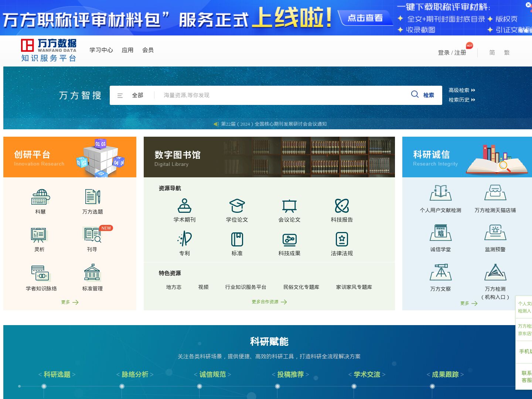This screenshot has width=532, height=399.
Task: Click 登录 / 注册 link
Action: click(452, 53)
